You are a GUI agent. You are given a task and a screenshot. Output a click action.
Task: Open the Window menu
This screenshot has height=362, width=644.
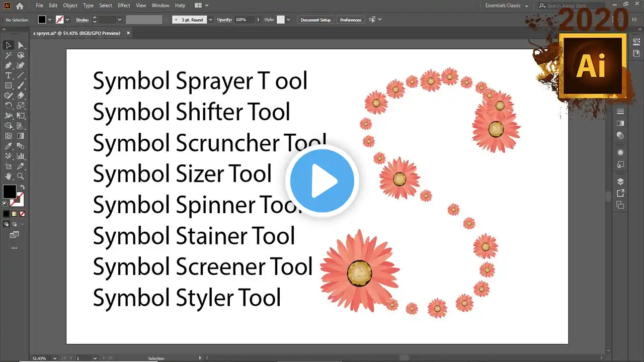click(x=160, y=6)
